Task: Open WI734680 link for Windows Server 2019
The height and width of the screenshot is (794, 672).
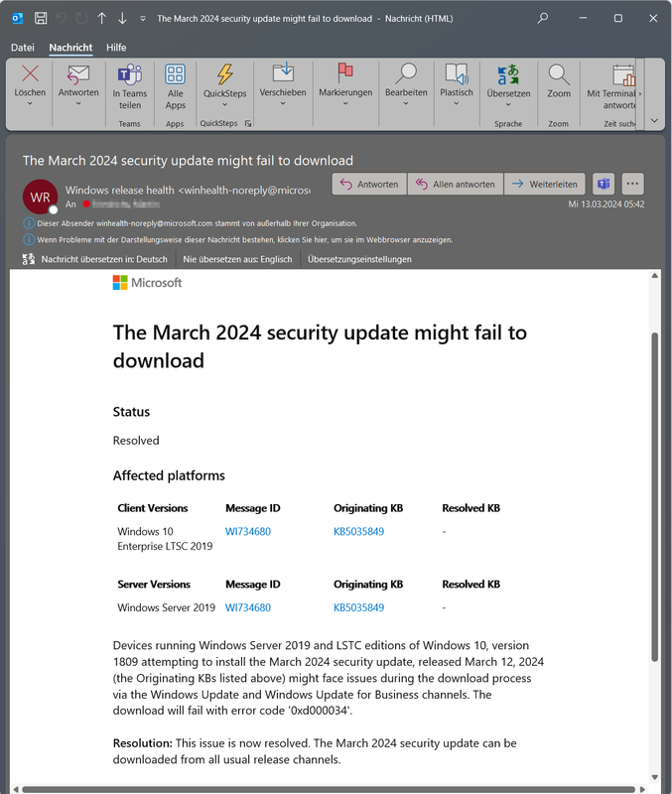Action: click(248, 607)
